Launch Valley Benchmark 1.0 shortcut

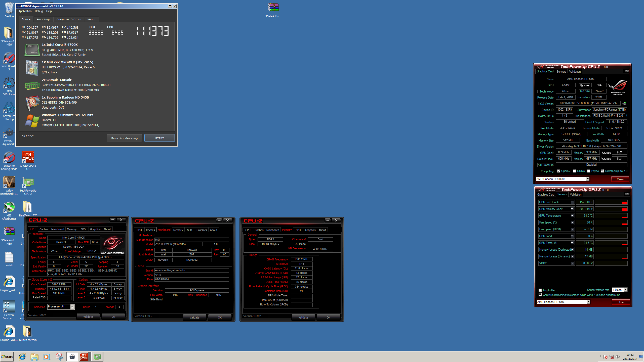9,186
